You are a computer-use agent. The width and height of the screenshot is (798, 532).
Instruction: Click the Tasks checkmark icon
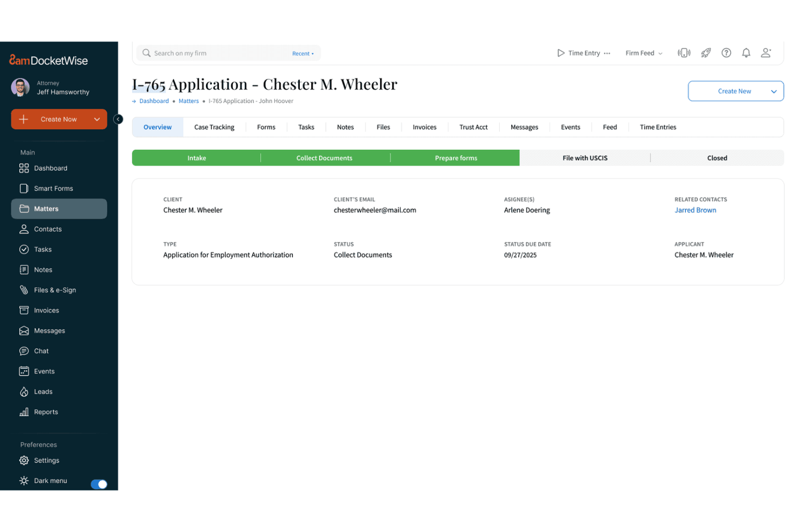point(24,250)
